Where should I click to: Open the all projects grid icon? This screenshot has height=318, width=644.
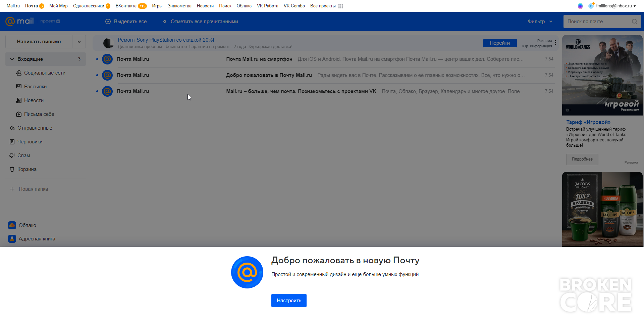(341, 6)
